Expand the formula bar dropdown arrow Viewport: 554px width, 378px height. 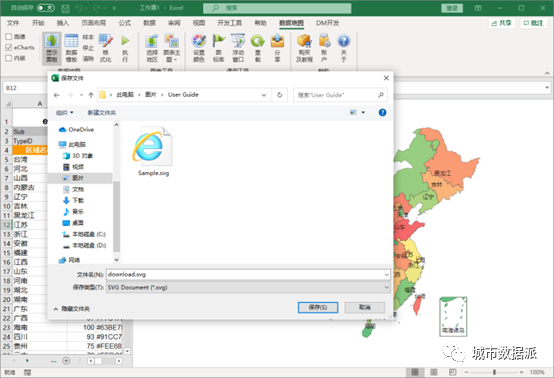point(547,87)
